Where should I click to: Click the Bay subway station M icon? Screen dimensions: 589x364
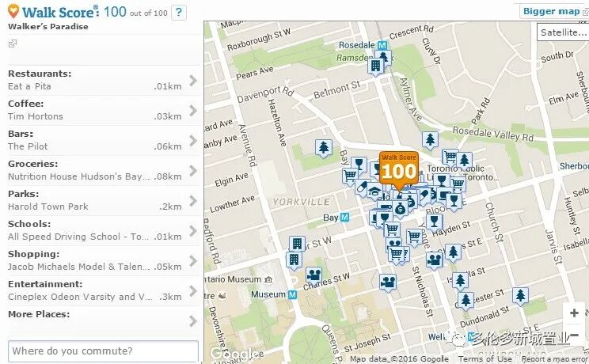[344, 217]
